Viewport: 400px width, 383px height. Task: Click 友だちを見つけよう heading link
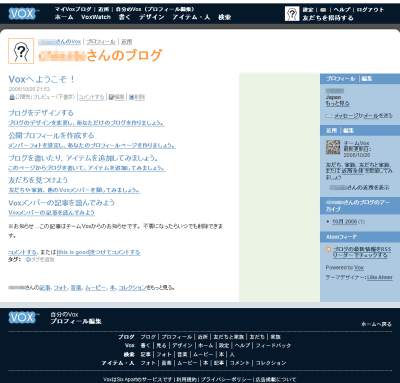pyautogui.click(x=38, y=180)
